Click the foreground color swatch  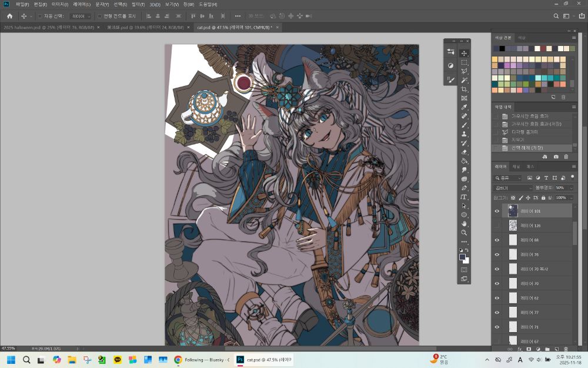click(x=462, y=257)
